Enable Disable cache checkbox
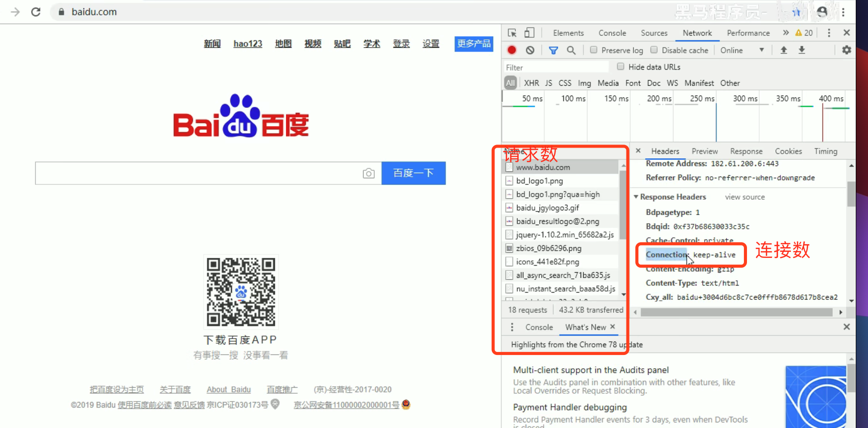 654,50
